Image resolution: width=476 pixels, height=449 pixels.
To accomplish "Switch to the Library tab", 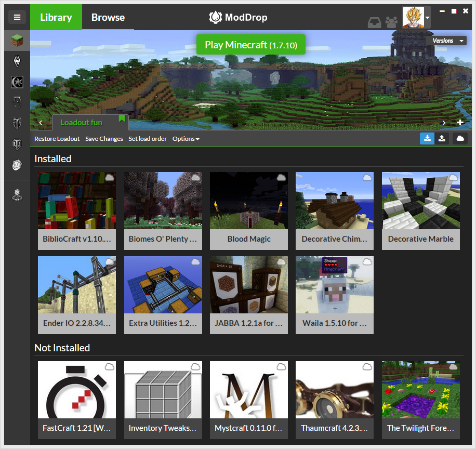I will (x=56, y=17).
